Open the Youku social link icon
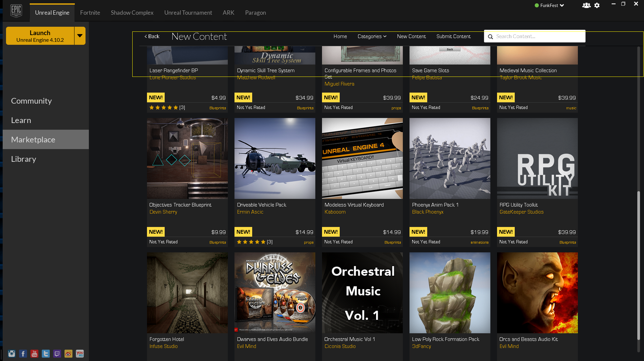 point(80,354)
